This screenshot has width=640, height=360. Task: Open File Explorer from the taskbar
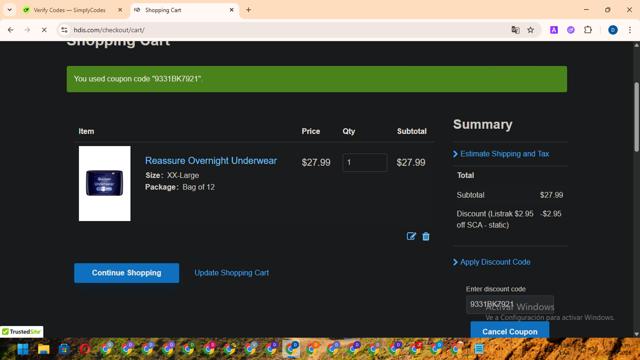(44, 349)
